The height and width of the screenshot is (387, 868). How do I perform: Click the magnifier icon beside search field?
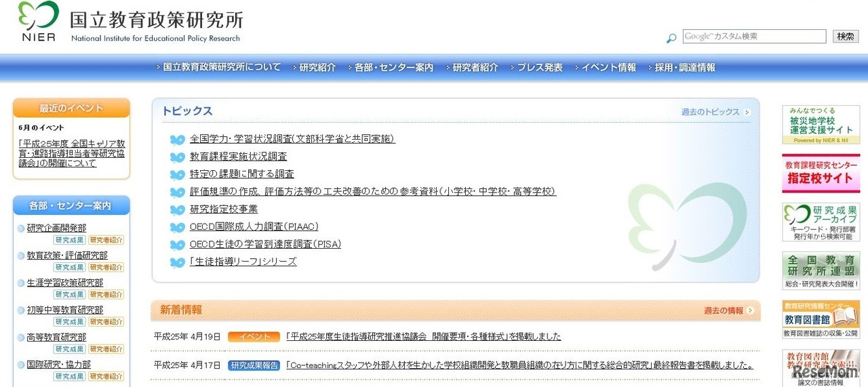pyautogui.click(x=671, y=38)
